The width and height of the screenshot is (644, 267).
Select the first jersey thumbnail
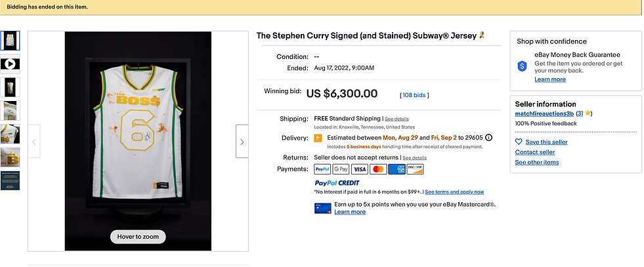(10, 41)
